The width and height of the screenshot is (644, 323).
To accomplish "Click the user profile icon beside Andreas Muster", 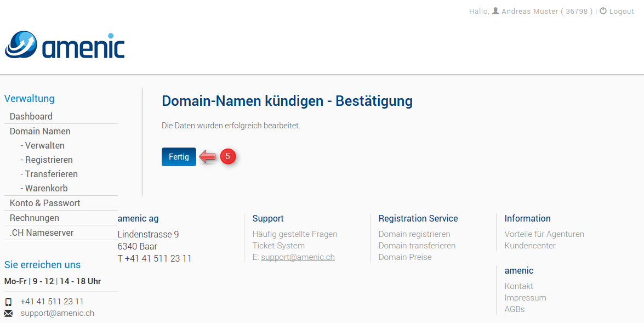I will (495, 10).
